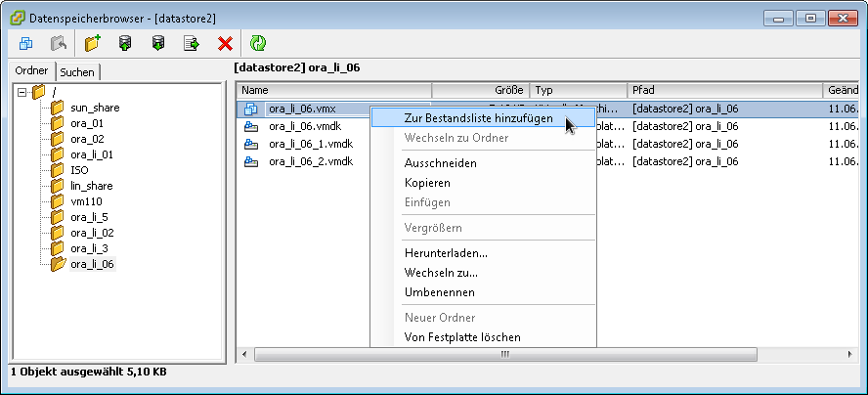Click 'Herunterladen...' in the context menu
The height and width of the screenshot is (395, 868).
[446, 253]
